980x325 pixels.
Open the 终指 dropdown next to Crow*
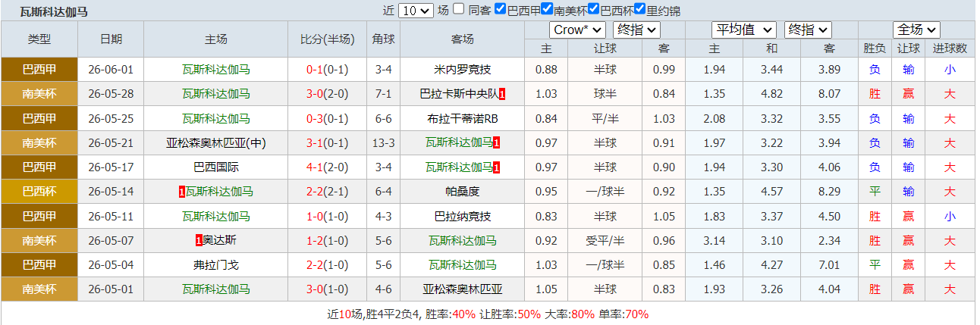coord(636,30)
